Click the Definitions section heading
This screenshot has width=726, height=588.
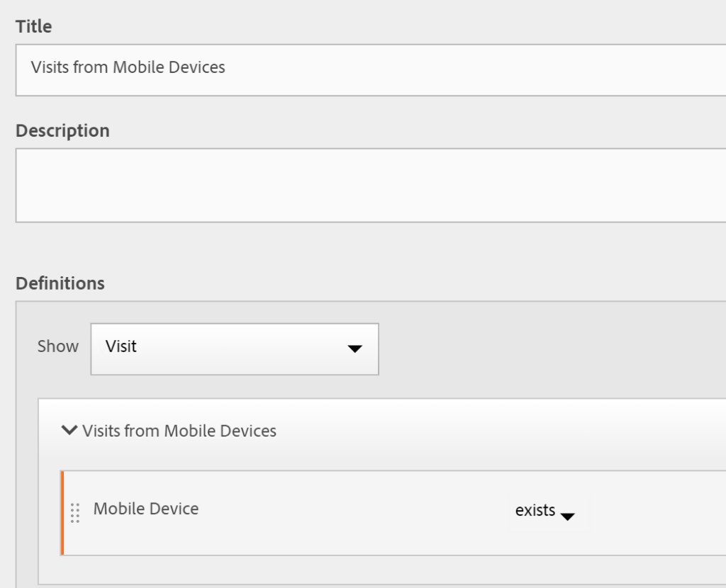pyautogui.click(x=60, y=283)
